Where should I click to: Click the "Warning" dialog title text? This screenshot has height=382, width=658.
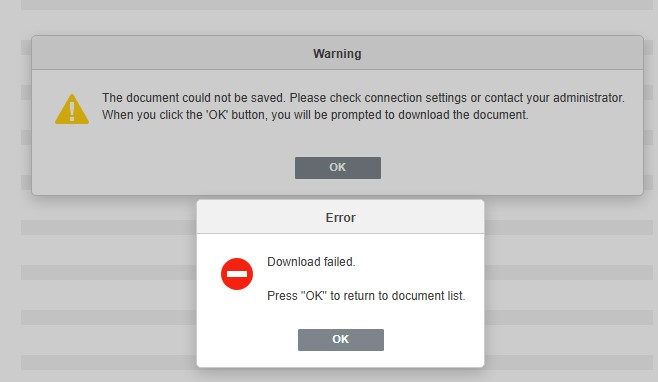337,54
